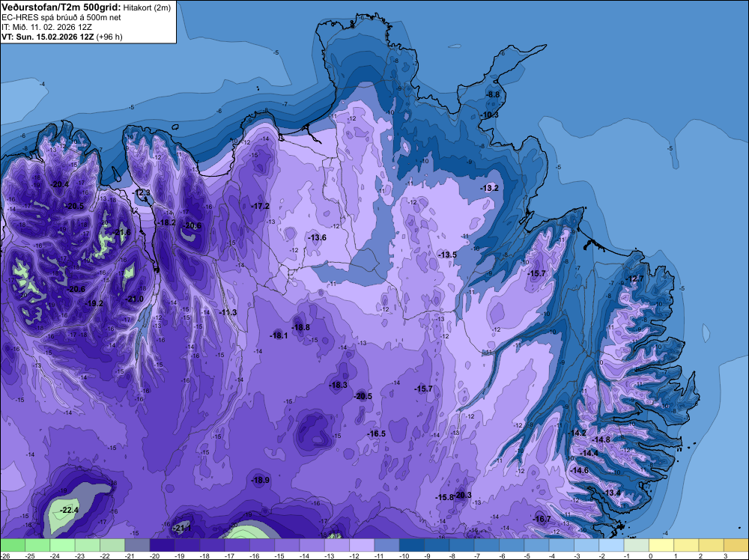Image resolution: width=749 pixels, height=560 pixels.
Task: Click the -14.8 temperature value
Action: pos(601,439)
